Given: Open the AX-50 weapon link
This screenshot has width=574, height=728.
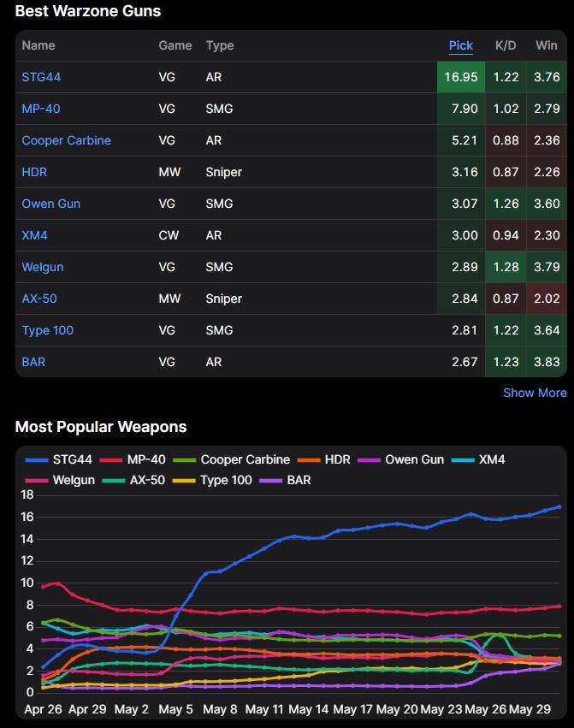Looking at the screenshot, I should 39,299.
